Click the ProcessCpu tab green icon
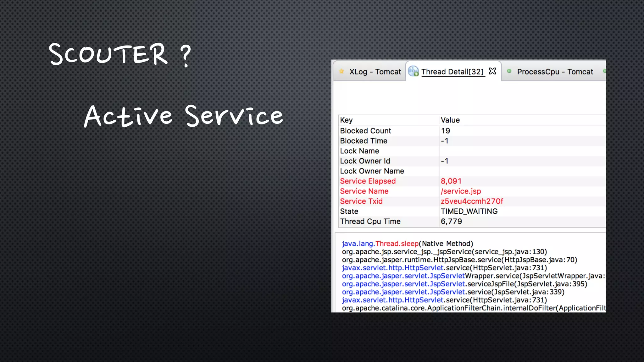The width and height of the screenshot is (644, 362). point(509,71)
